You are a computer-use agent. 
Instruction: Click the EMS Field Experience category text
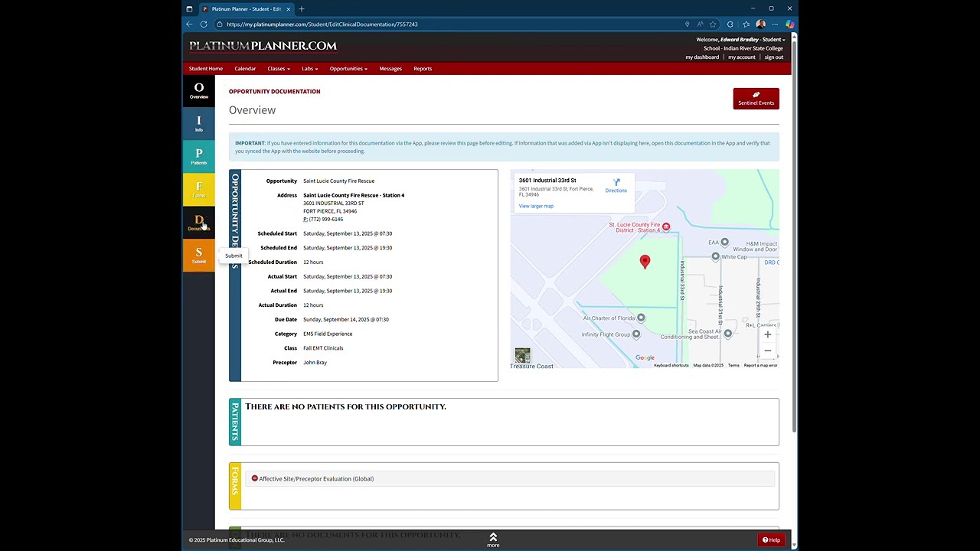coord(328,334)
